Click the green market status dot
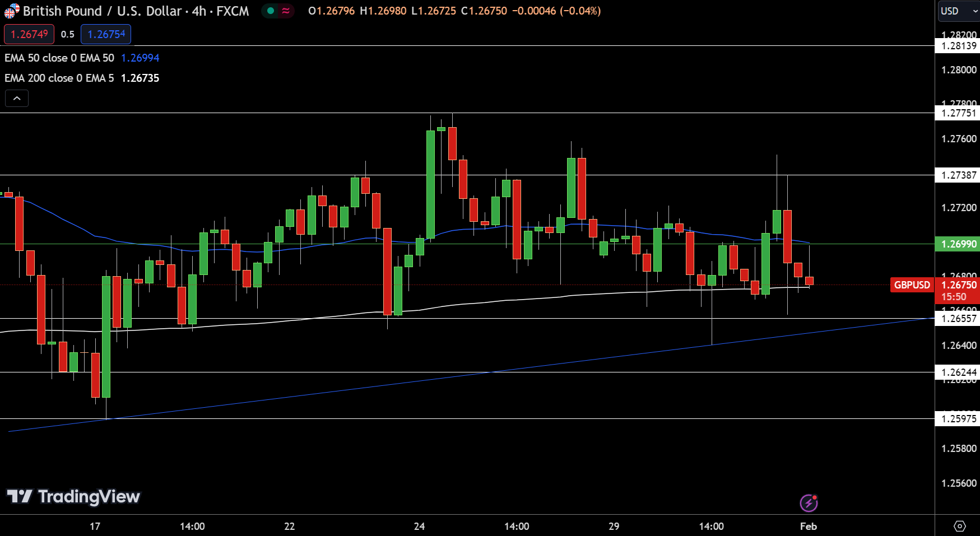The width and height of the screenshot is (980, 536). pyautogui.click(x=271, y=11)
